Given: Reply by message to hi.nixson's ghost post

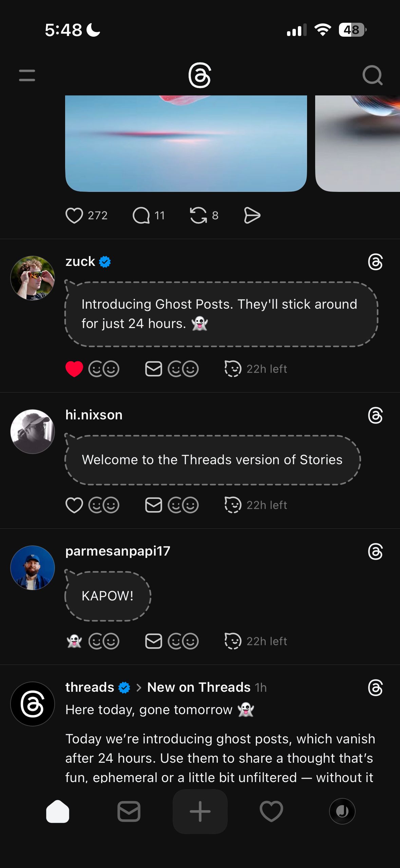Looking at the screenshot, I should click(154, 505).
